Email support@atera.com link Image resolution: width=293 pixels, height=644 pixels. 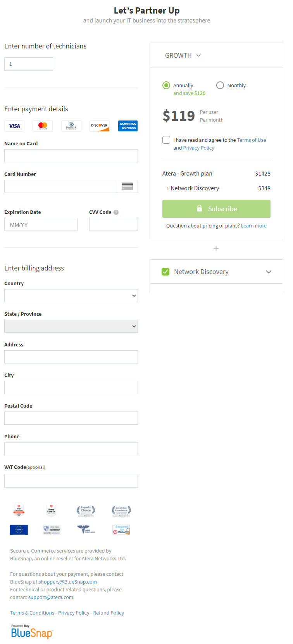pyautogui.click(x=51, y=597)
